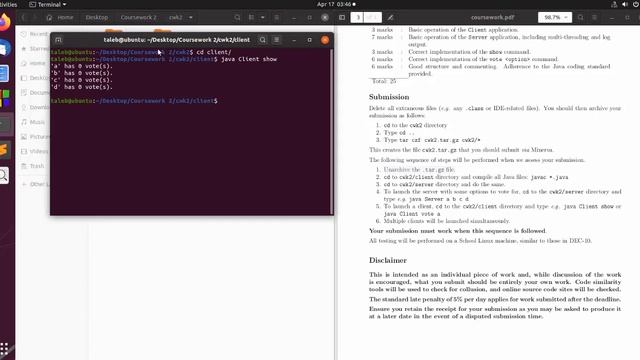This screenshot has width=640, height=360.
Task: Click the Coursework 2 breadcrumb in Files
Action: [x=138, y=18]
